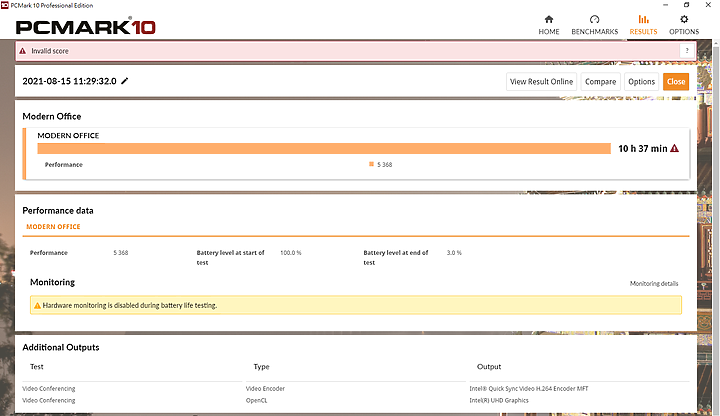720x416 pixels.
Task: Click the Hardware monitoring is disabled notice text
Action: [129, 305]
